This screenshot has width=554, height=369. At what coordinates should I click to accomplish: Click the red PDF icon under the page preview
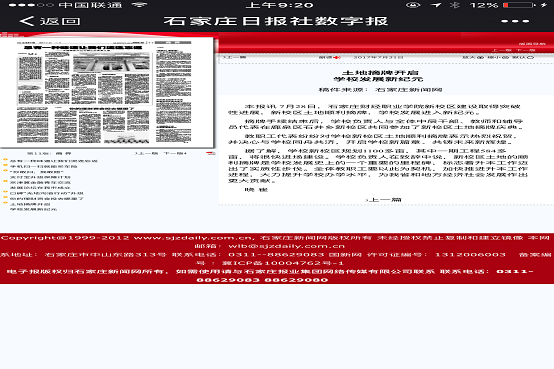211,153
